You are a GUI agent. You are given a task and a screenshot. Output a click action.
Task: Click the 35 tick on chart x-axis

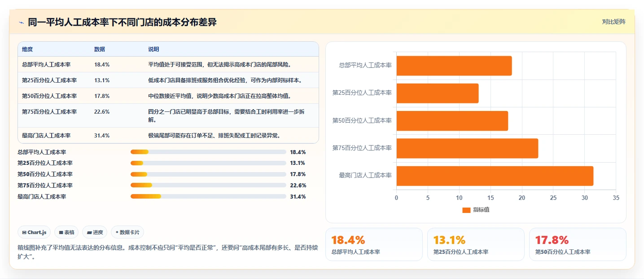(616, 198)
